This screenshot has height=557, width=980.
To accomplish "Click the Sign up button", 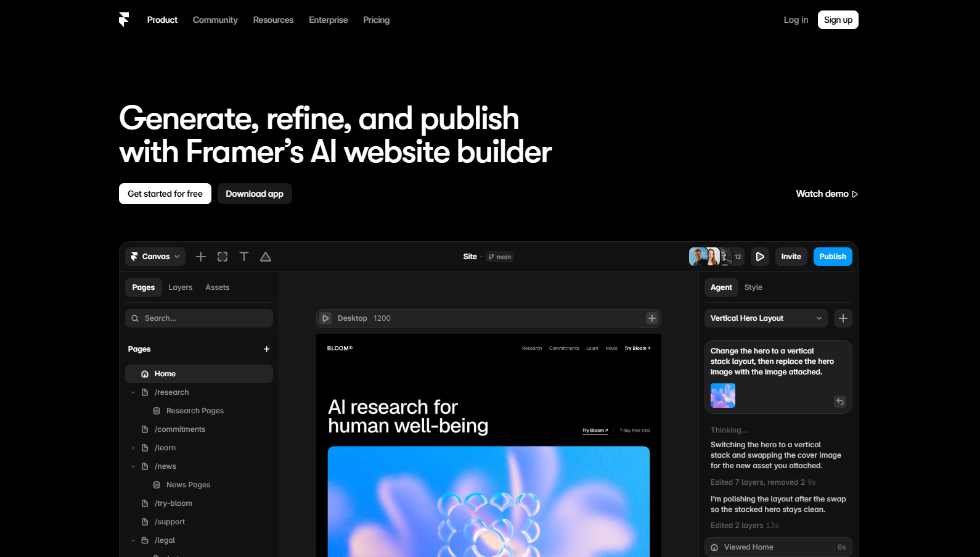I will (x=838, y=20).
